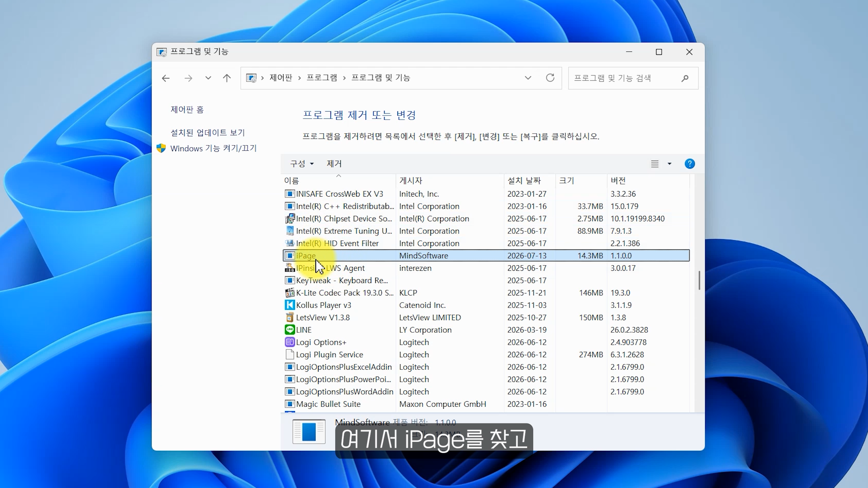Click the details pane program thumbnail
868x488 pixels.
coord(309,431)
